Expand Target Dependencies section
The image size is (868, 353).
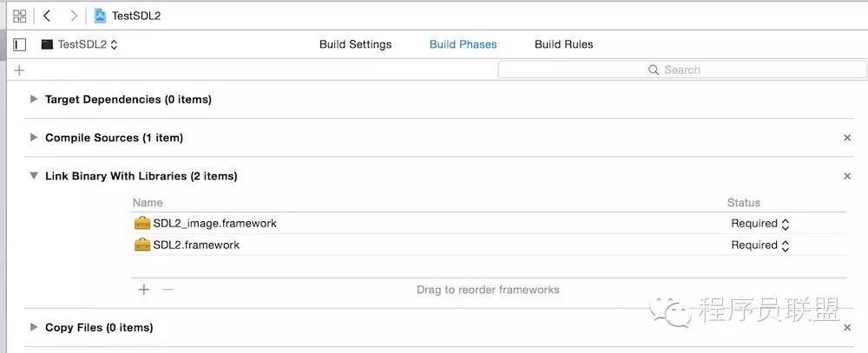[x=34, y=99]
